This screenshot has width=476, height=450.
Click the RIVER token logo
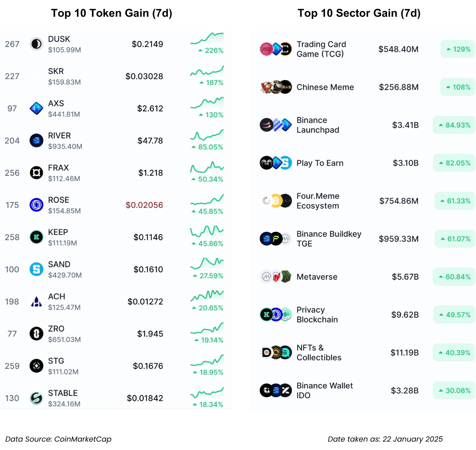[36, 140]
